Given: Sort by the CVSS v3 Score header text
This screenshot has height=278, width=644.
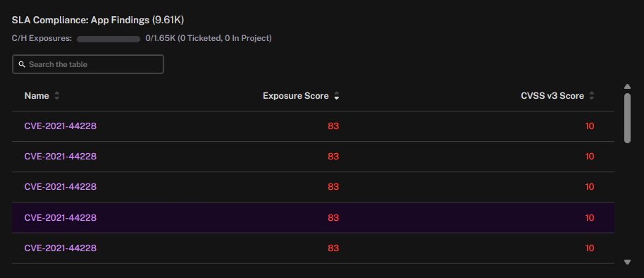Looking at the screenshot, I should 552,96.
